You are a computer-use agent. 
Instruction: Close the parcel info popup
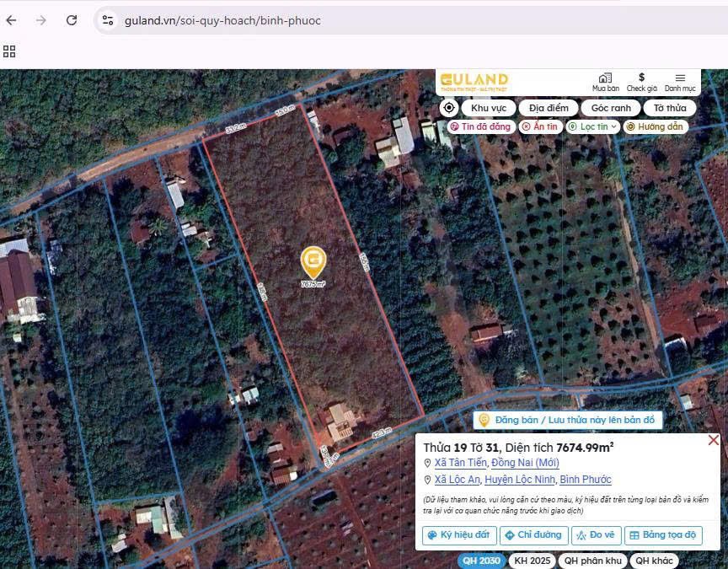713,440
